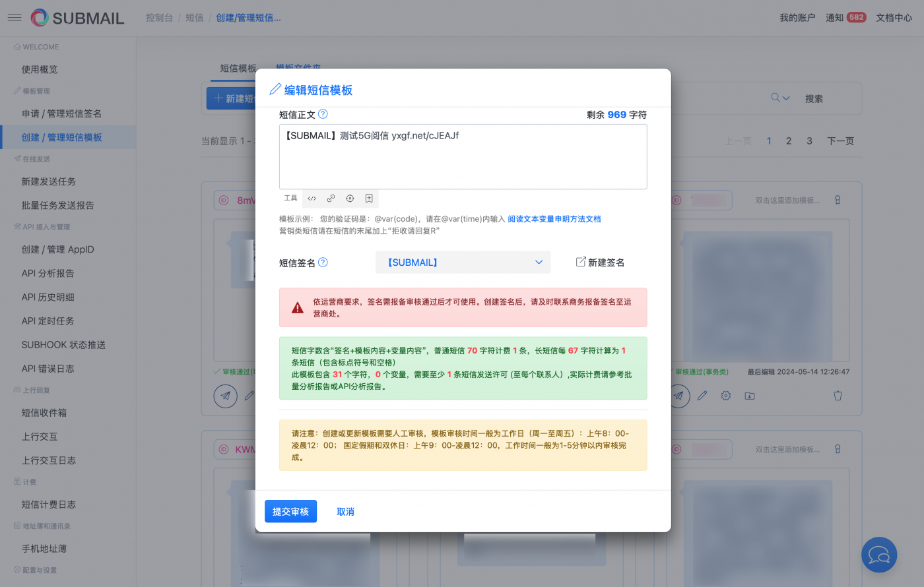The height and width of the screenshot is (587, 924).
Task: Click the red circle icon beside 8mV
Action: [x=224, y=200]
